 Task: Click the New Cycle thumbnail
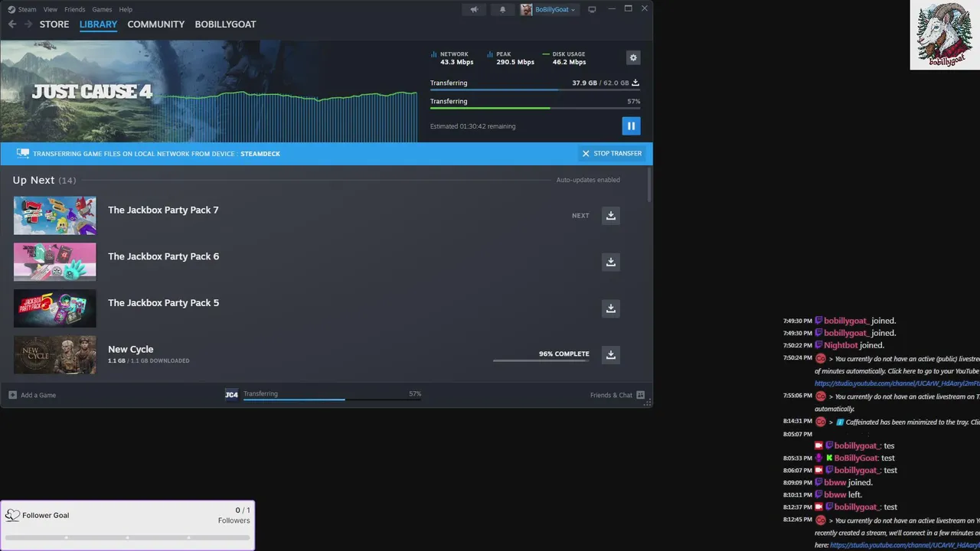tap(55, 354)
